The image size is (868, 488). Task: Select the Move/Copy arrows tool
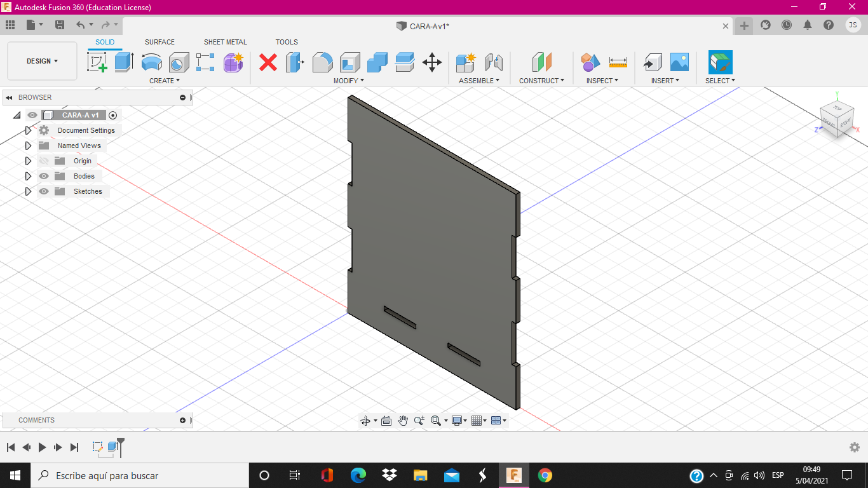[x=432, y=62]
